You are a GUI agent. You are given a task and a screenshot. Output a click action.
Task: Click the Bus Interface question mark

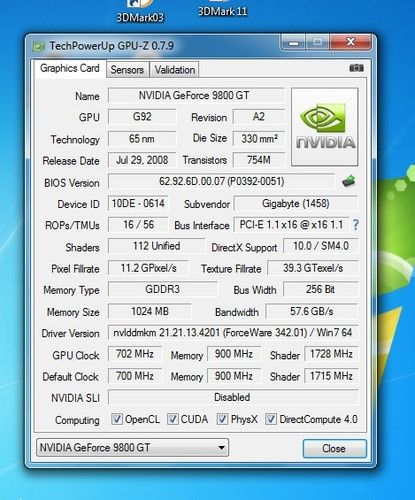(355, 225)
